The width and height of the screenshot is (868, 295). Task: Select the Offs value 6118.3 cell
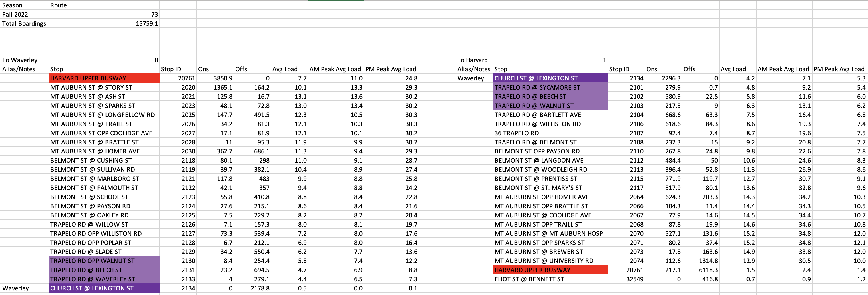click(x=700, y=270)
